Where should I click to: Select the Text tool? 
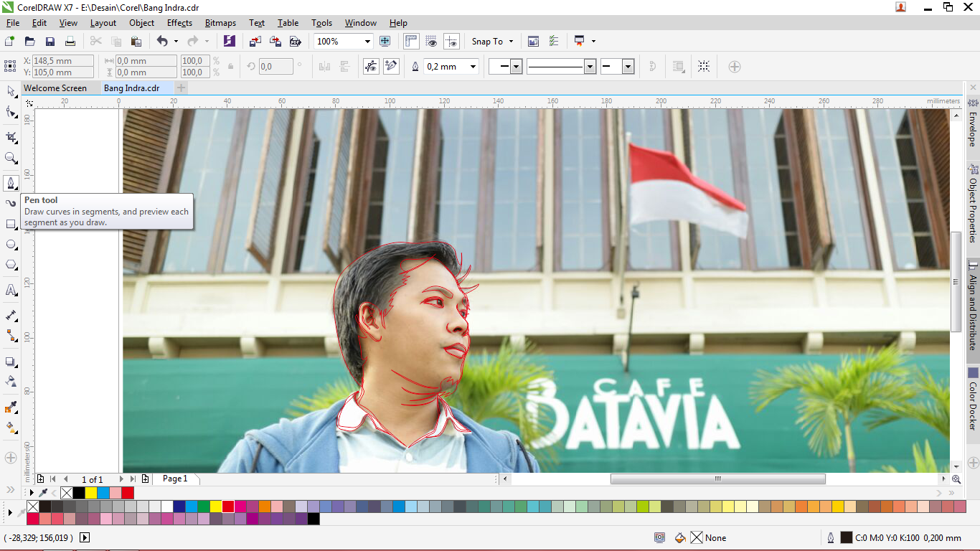(11, 290)
